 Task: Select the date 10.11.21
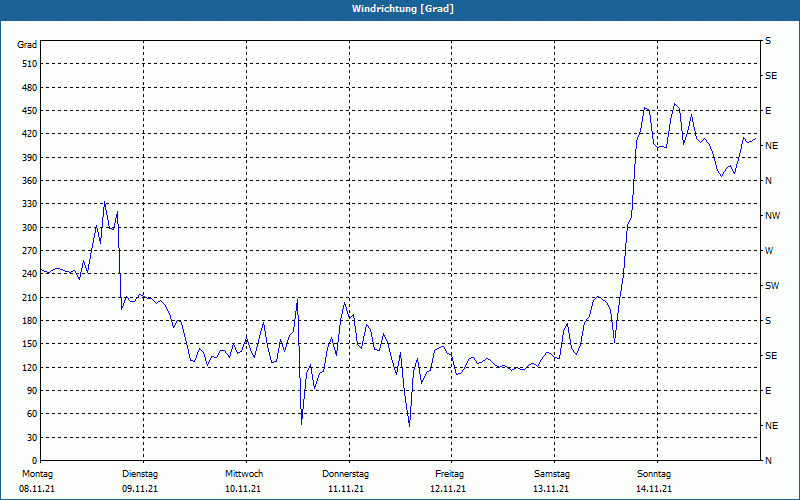243,489
